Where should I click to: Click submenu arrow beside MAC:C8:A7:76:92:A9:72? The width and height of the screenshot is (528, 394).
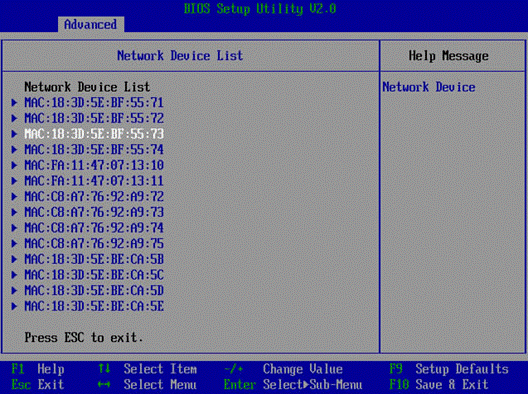[14, 196]
